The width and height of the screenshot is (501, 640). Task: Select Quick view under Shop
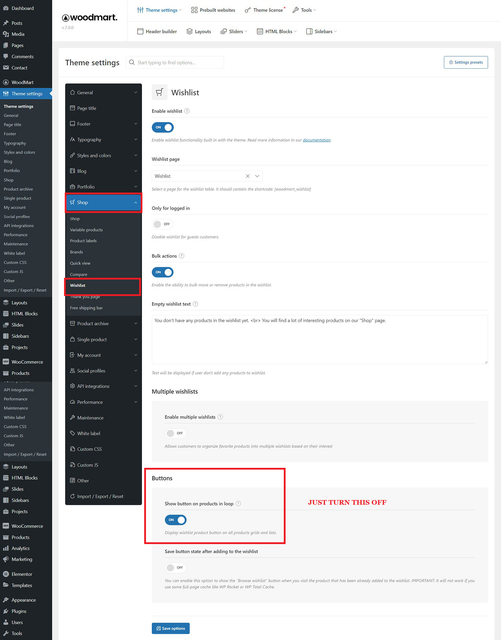pos(80,263)
